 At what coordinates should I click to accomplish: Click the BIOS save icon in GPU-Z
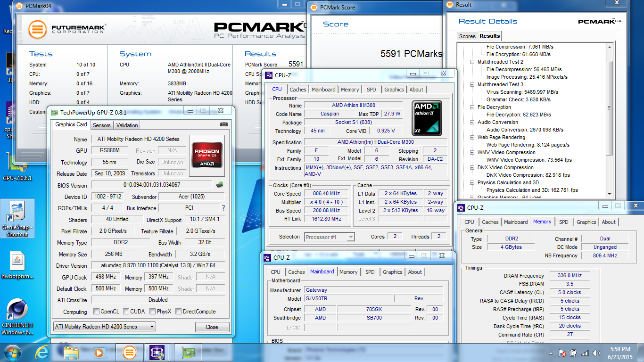tap(220, 185)
